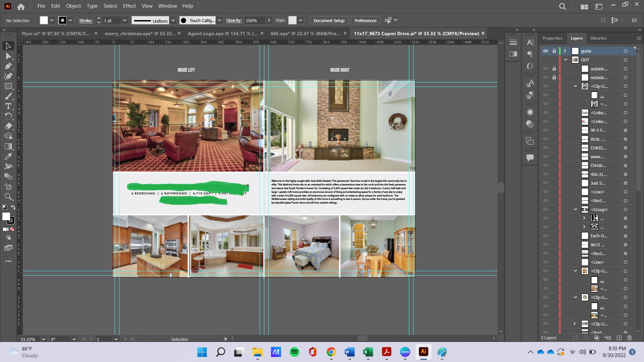Image resolution: width=644 pixels, height=362 pixels.
Task: Select the Paintbrush tool
Action: (8, 96)
